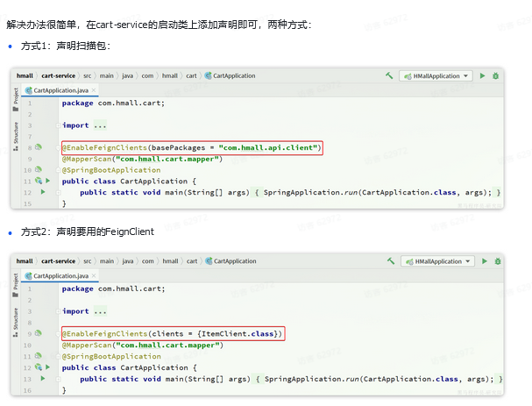Click Spring navigation gutter icon line 11 upper IDE
Image resolution: width=532 pixels, height=406 pixels.
39,181
